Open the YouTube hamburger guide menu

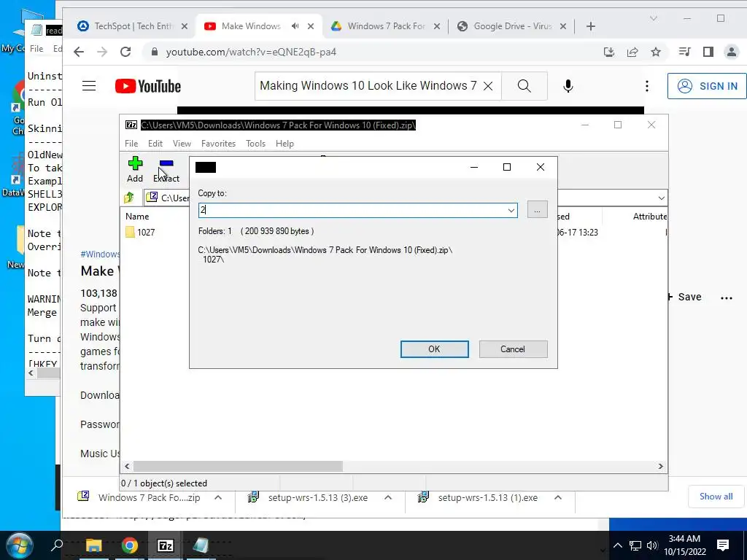tap(89, 86)
